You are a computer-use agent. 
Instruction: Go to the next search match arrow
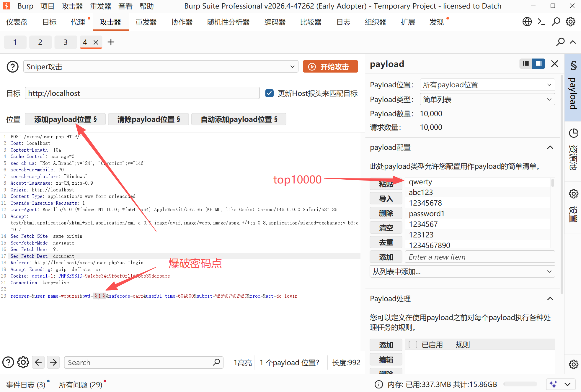point(53,363)
